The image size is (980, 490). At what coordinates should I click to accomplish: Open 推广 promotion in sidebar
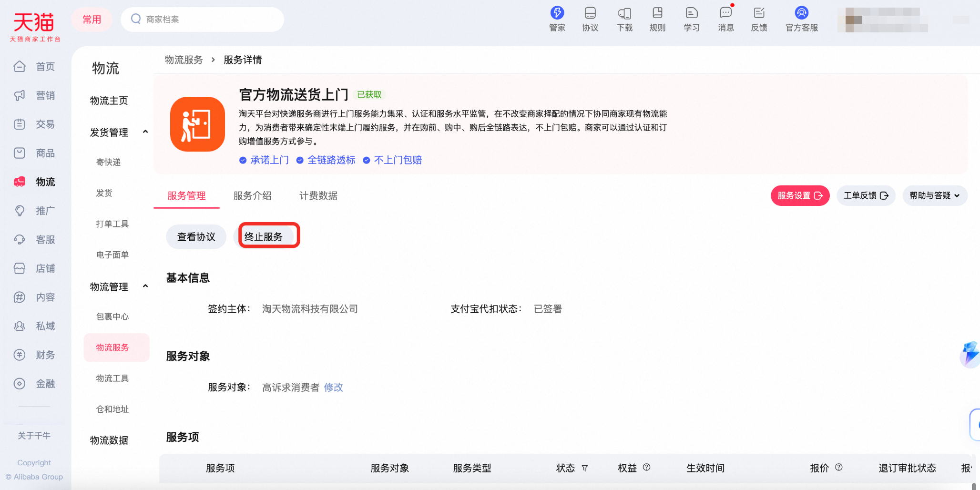(x=34, y=211)
